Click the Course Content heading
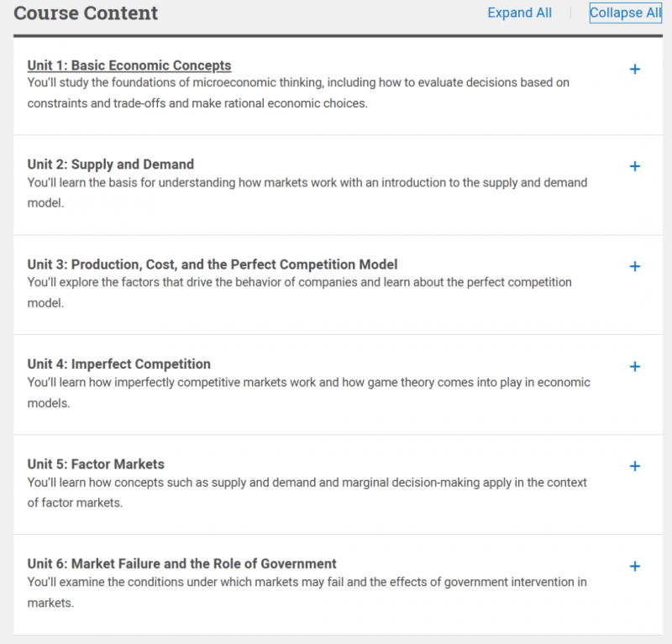 click(86, 13)
